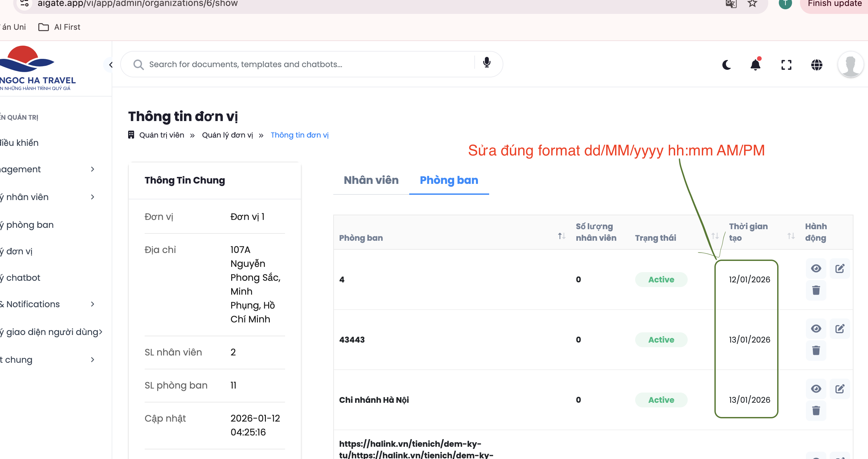Edit Chi nhánh Hà Nội department

839,389
